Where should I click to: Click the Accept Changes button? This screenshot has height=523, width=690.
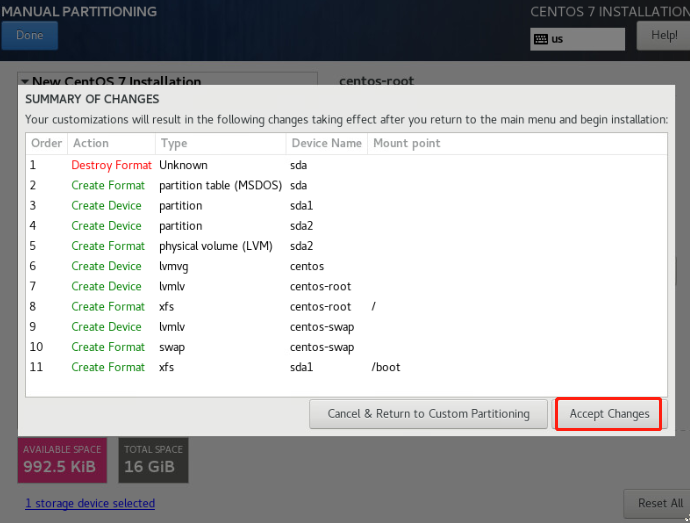click(x=609, y=414)
